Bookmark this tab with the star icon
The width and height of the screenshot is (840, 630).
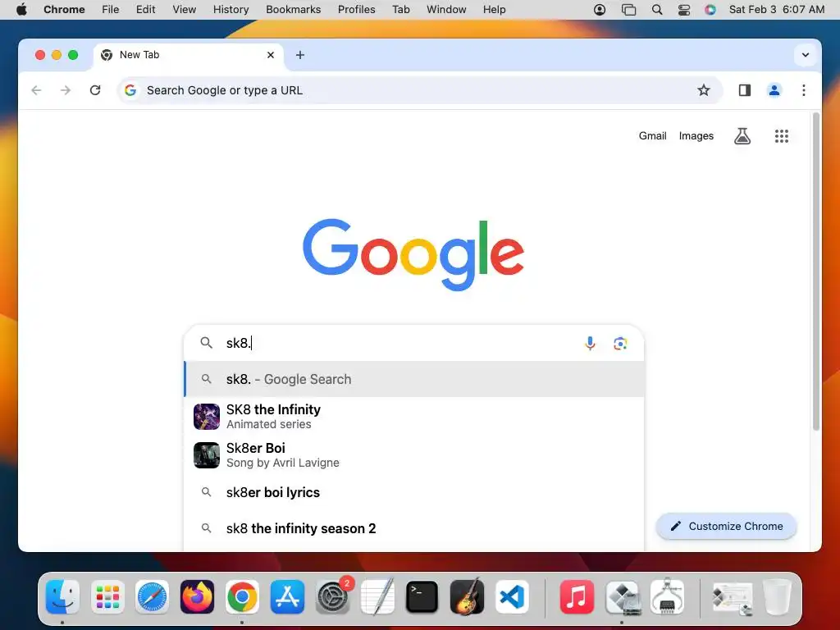[703, 90]
